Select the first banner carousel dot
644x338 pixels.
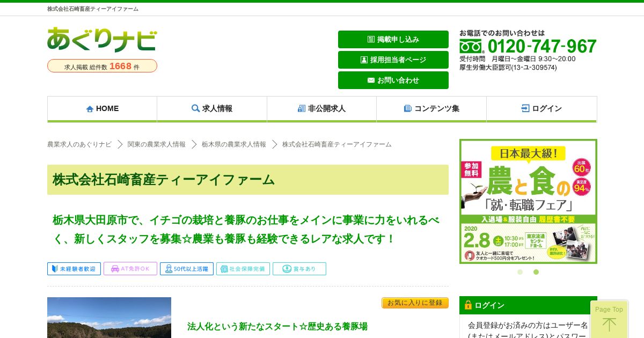point(520,272)
